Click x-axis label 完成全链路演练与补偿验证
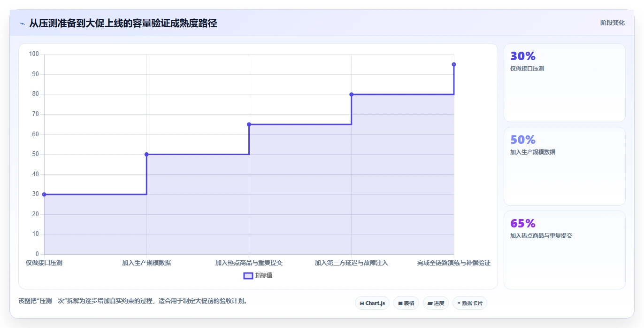 [x=454, y=263]
